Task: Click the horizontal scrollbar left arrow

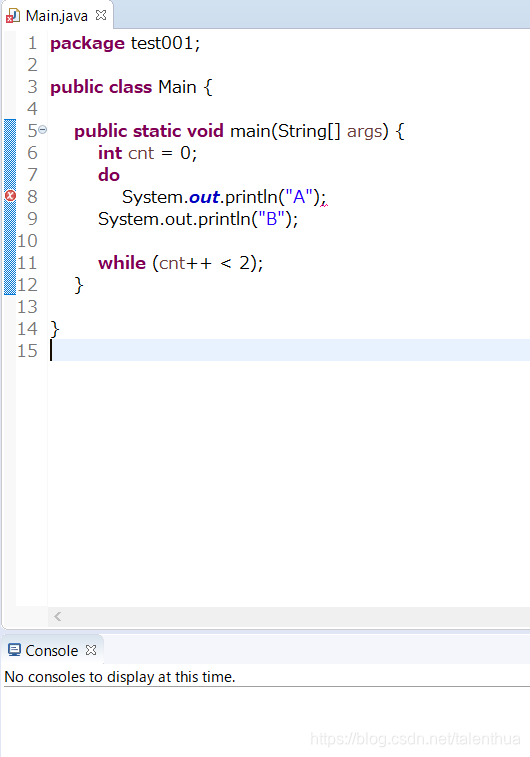Action: pyautogui.click(x=57, y=616)
